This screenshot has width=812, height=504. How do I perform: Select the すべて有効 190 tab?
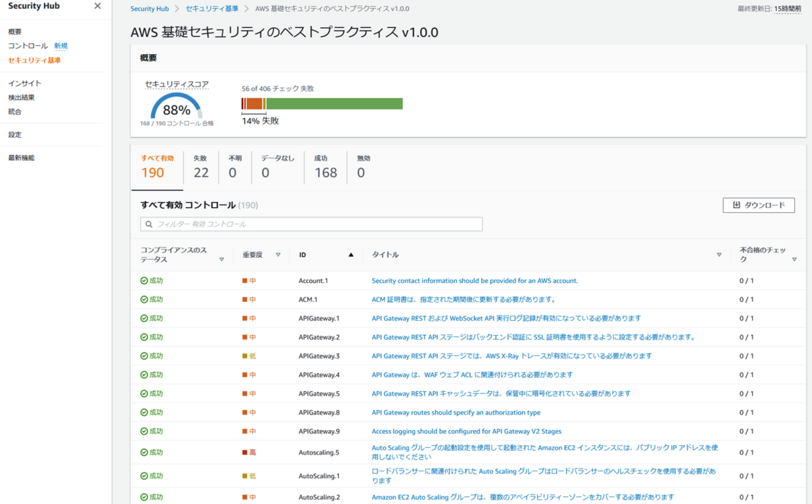[157, 166]
